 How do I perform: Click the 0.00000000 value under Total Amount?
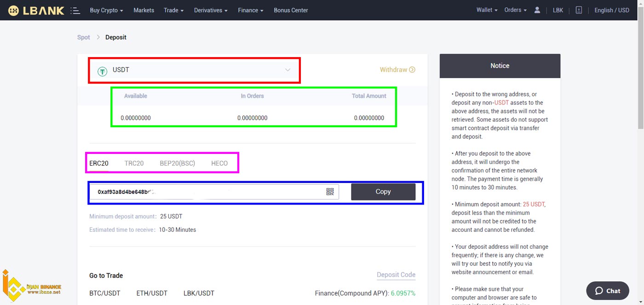369,118
